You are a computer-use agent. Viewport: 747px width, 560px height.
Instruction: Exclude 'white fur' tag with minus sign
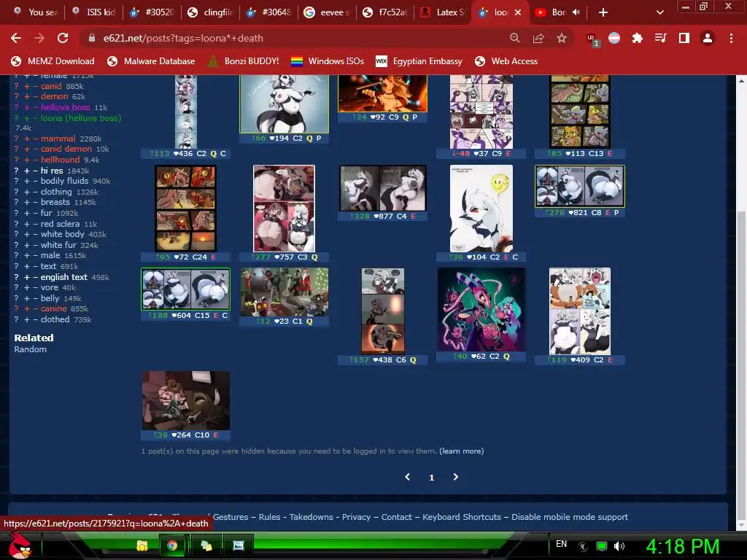[35, 245]
